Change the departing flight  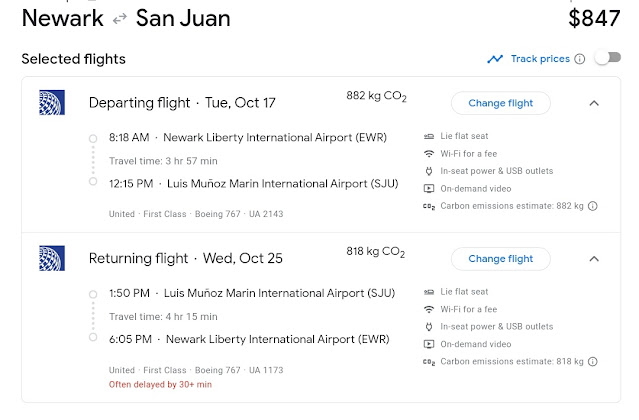500,103
